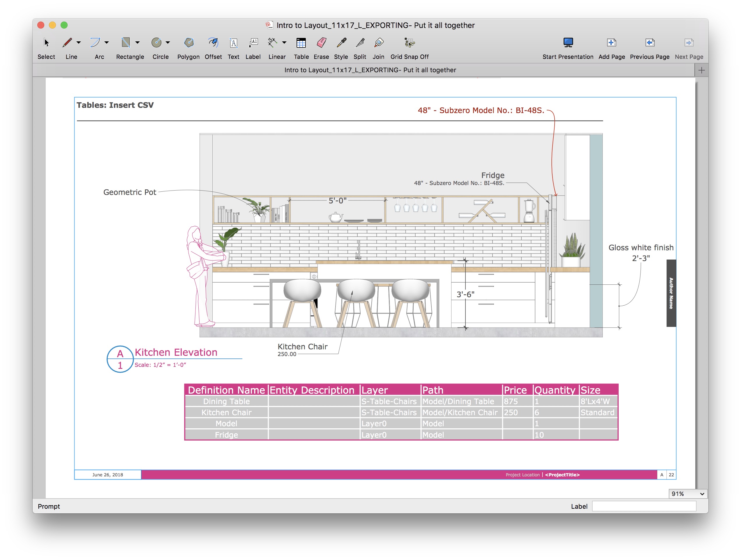Pick the Join tool

378,43
